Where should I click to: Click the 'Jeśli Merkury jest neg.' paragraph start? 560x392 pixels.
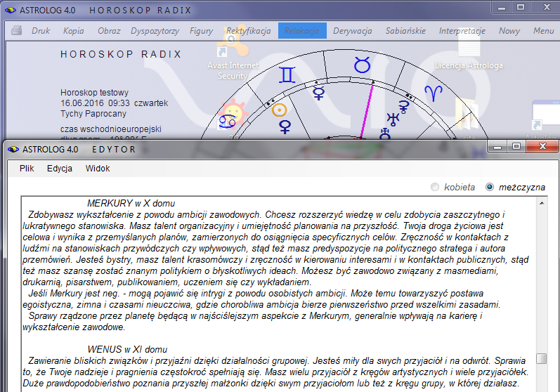[74, 294]
